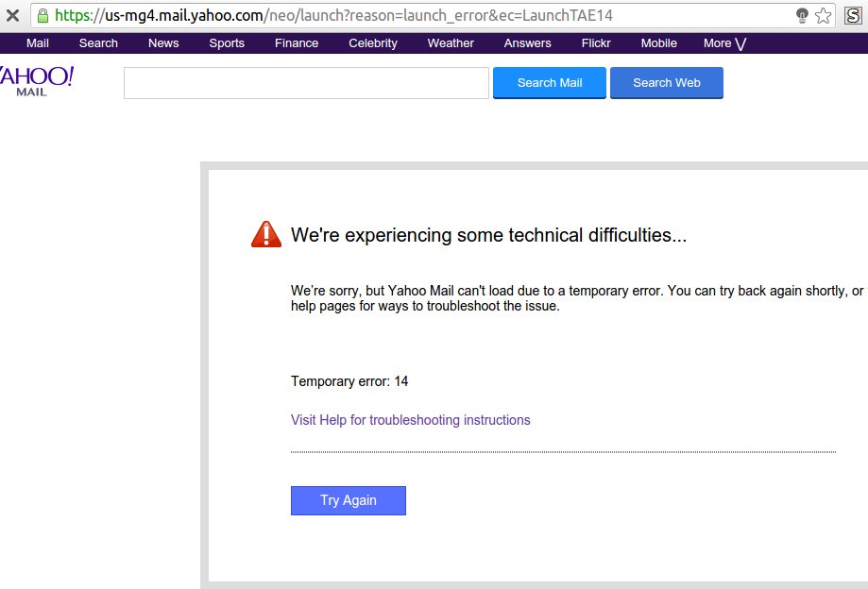Open Mail in the top navigation
868x589 pixels.
[38, 43]
